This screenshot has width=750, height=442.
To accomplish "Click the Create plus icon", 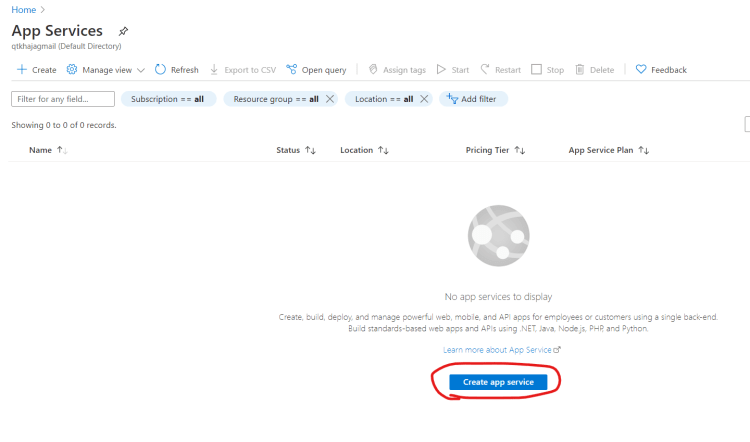I will coord(22,70).
